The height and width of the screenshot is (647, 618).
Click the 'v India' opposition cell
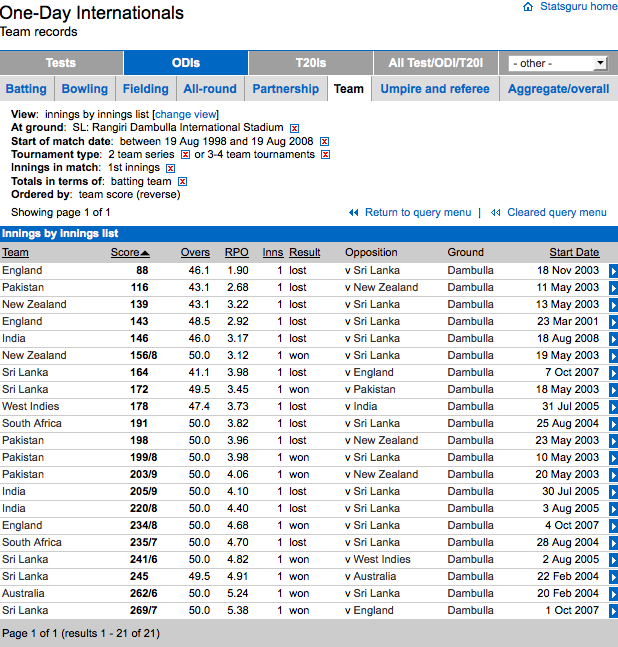361,406
